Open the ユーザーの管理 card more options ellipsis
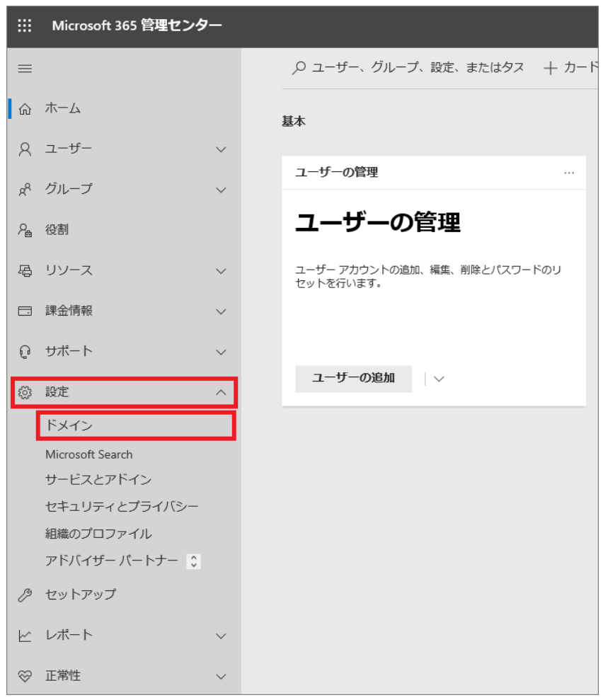 point(568,173)
